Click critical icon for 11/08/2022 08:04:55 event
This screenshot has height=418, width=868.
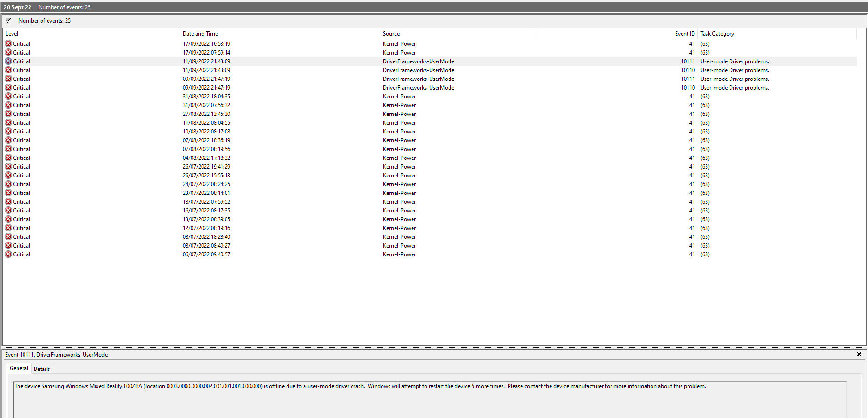(8, 122)
